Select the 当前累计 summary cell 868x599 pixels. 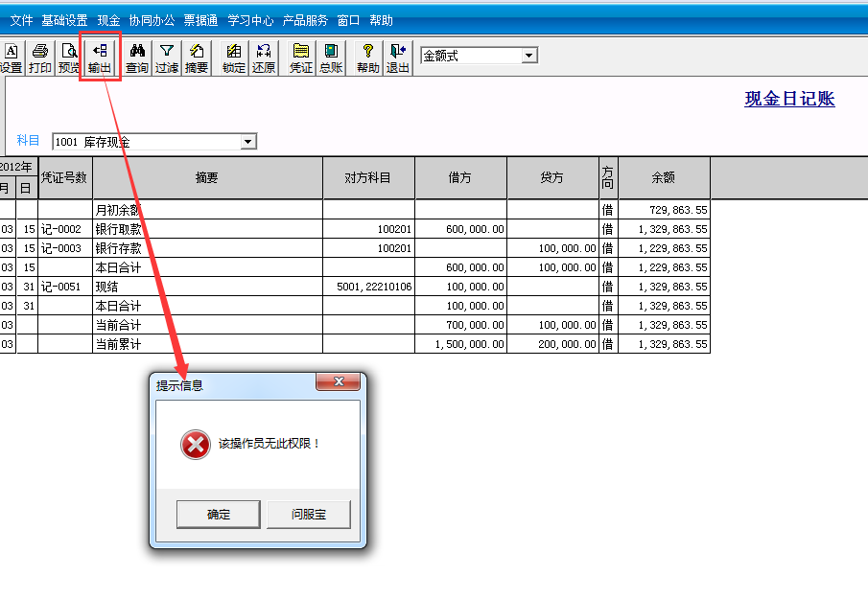tap(207, 344)
